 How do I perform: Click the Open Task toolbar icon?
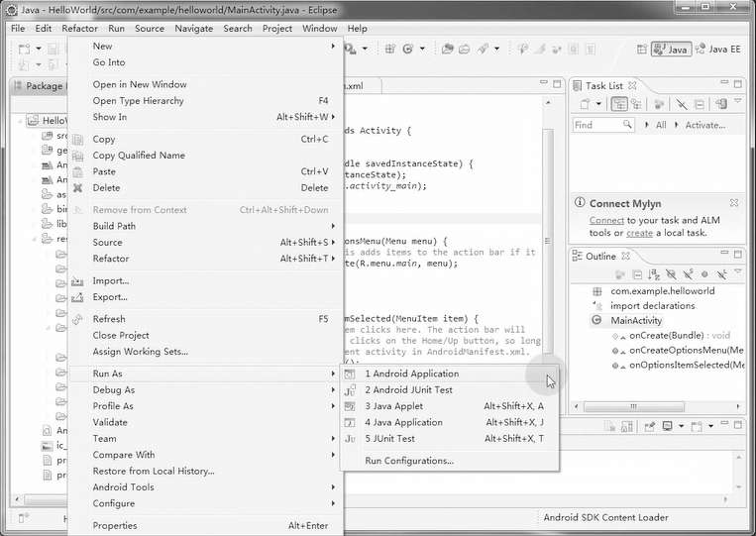[465, 50]
